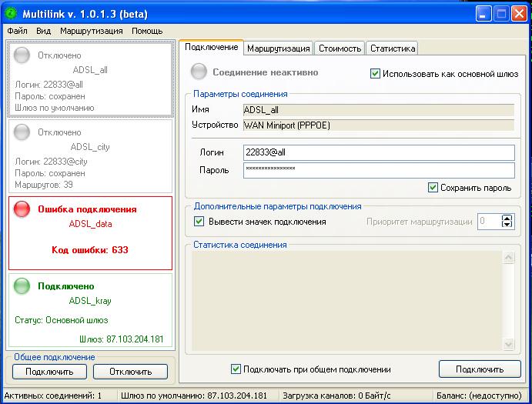Screen dimensions: 532x404
Task: Decrease routing priority with down arrow
Action: tap(507, 225)
